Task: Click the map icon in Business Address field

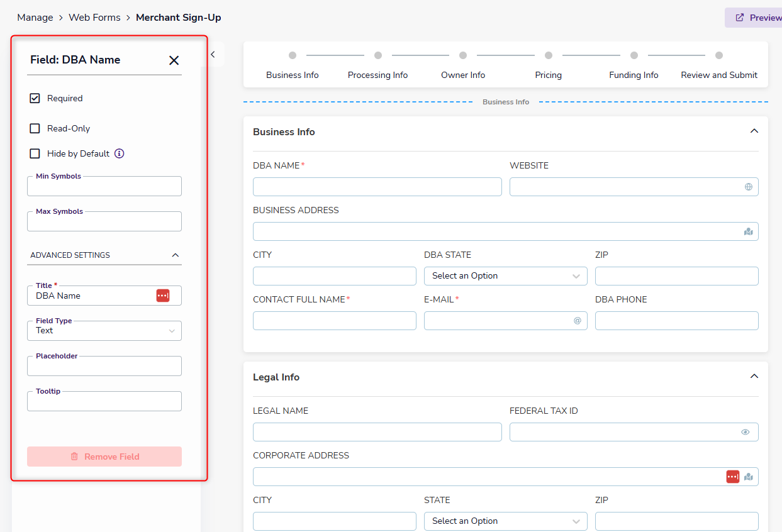Action: [749, 231]
